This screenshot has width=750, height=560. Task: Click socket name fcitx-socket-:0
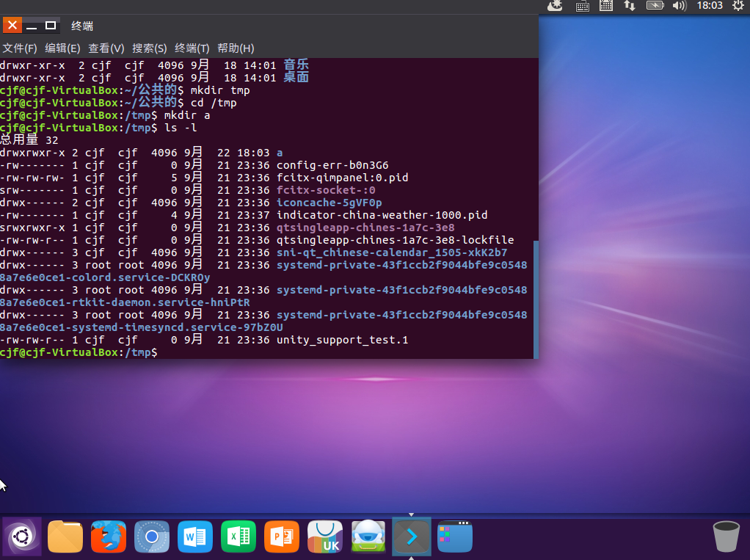(x=327, y=190)
